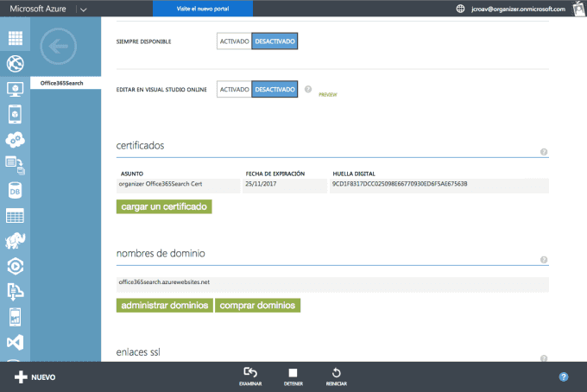Viewport: 587px width, 392px height.
Task: Click the Detener stop icon
Action: (293, 376)
